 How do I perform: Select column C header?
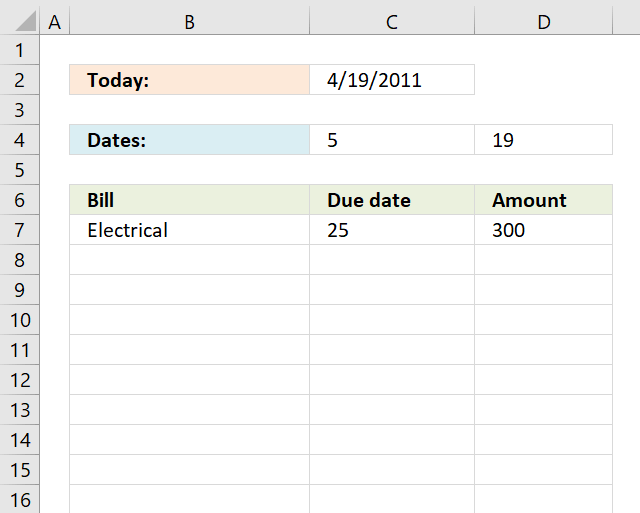392,20
